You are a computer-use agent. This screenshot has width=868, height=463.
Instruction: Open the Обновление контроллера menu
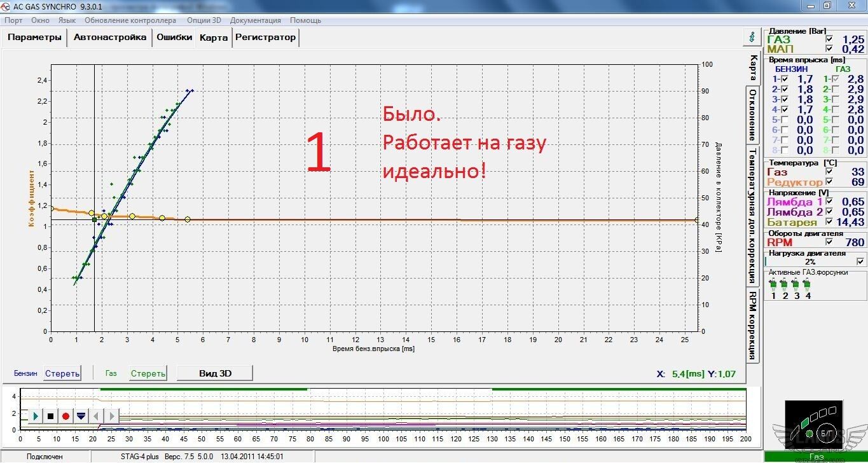click(130, 20)
